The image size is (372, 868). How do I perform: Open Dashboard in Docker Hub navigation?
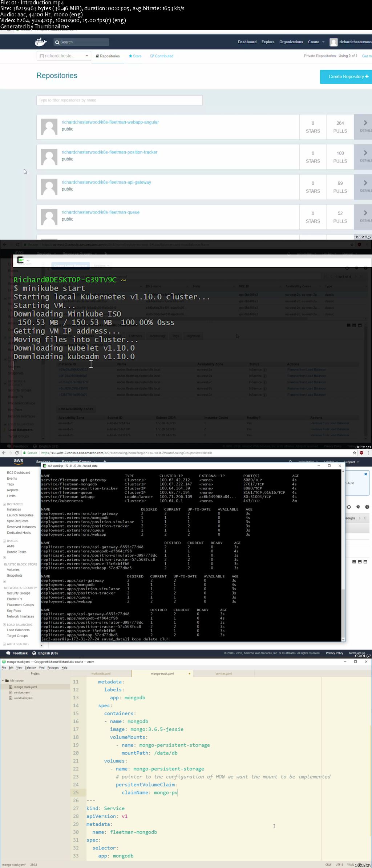[x=247, y=42]
